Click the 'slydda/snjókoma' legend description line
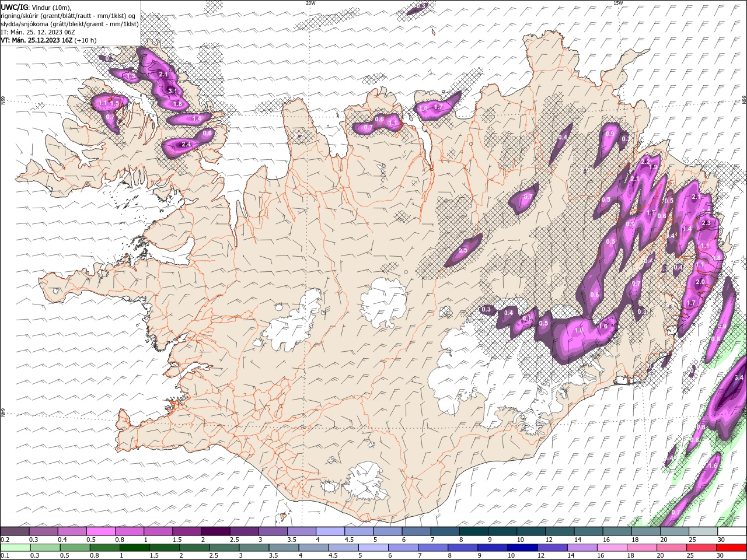Viewport: 747px width, 560px height. point(69,24)
